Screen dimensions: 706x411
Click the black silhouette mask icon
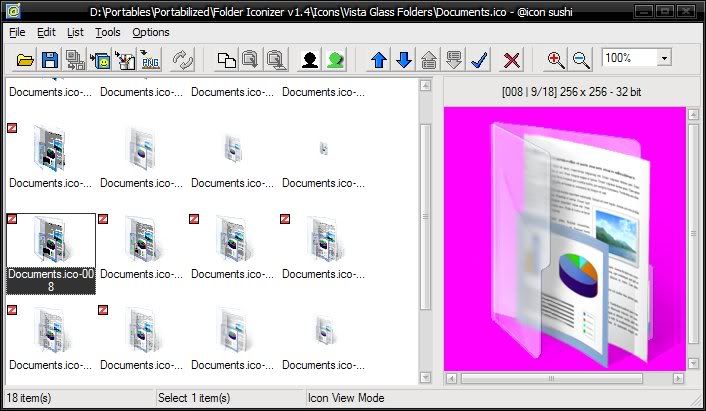click(310, 60)
